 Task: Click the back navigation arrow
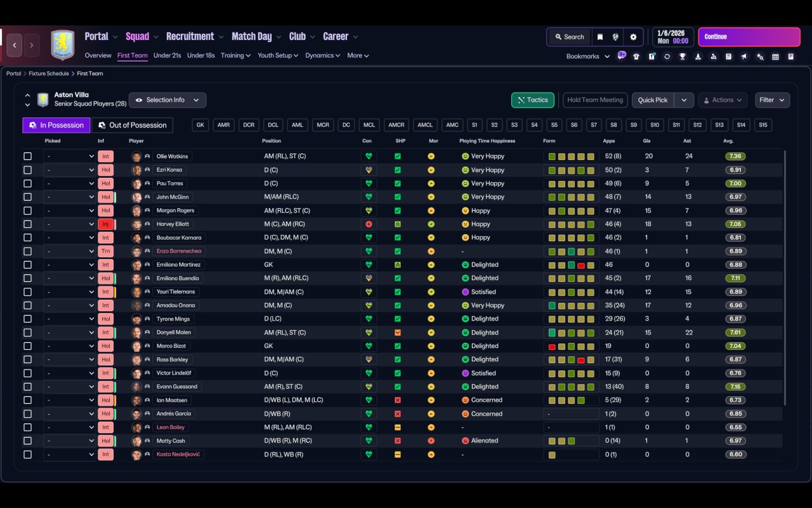[x=15, y=45]
